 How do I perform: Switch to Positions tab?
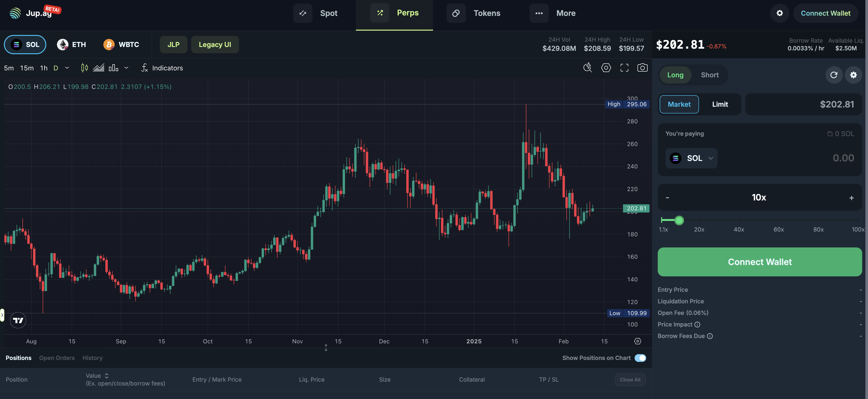pyautogui.click(x=19, y=358)
